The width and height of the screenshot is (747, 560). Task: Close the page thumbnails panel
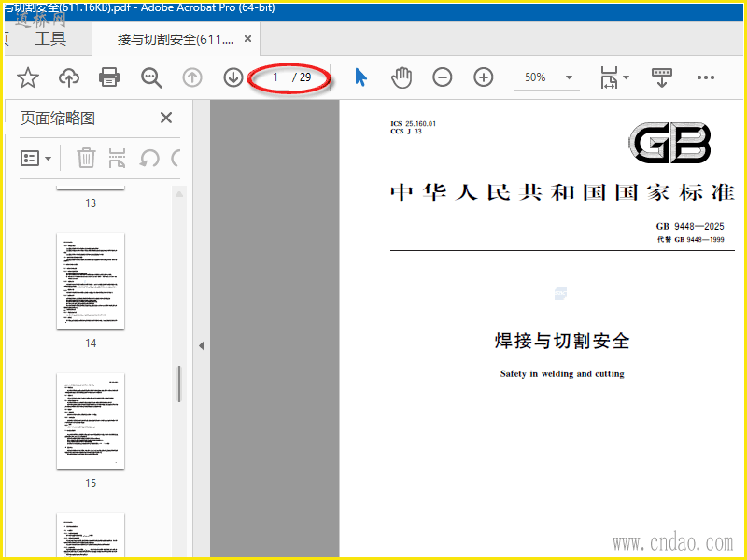pyautogui.click(x=166, y=118)
